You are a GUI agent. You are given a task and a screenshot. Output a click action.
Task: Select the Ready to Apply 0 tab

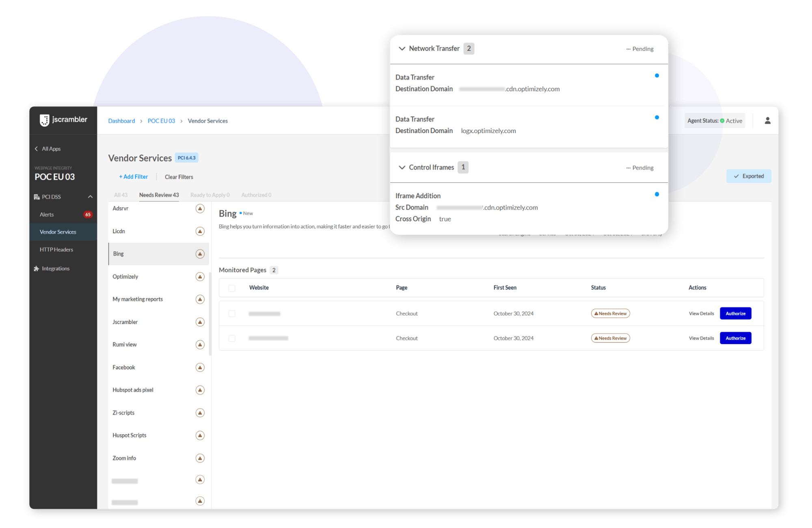[211, 194]
